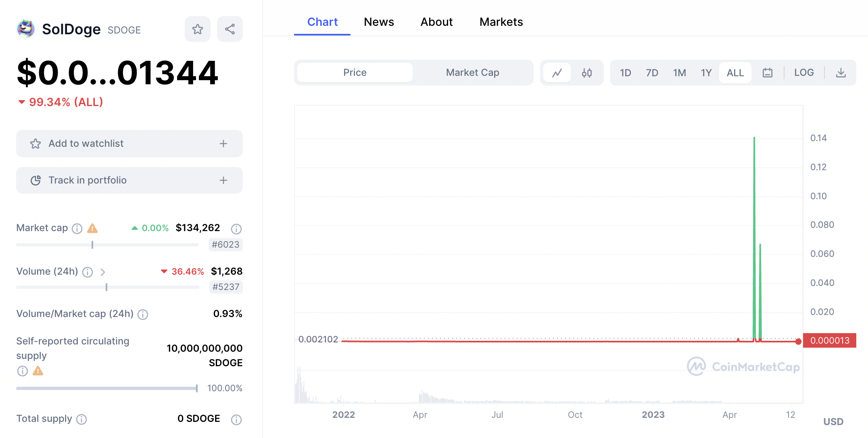Click the Total supply info icon
The image size is (868, 438).
(81, 419)
